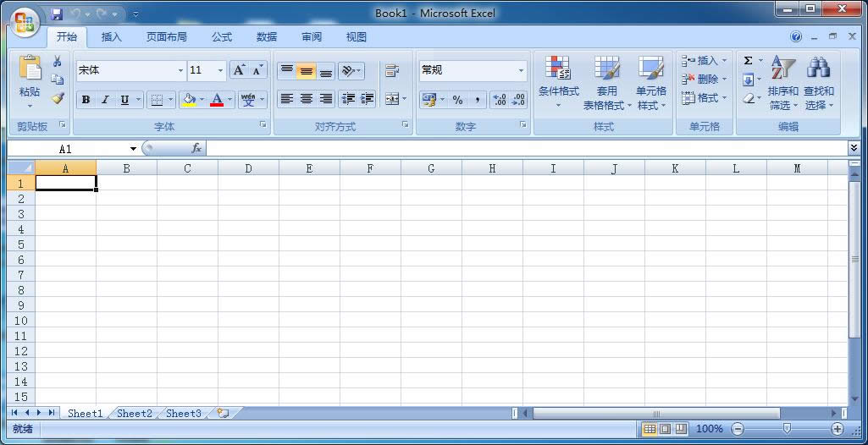Increase font size with the large A
Viewport: 868px width, 445px height.
(x=239, y=70)
